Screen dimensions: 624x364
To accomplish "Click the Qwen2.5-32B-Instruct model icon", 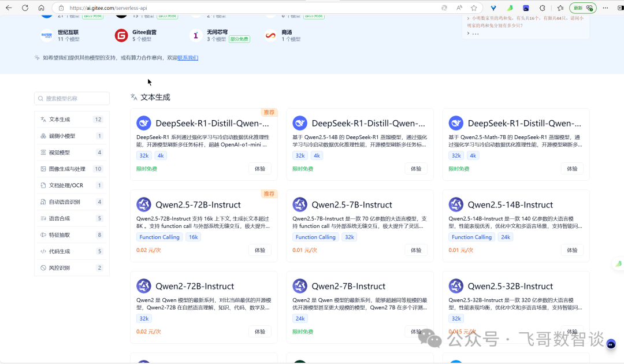I will click(x=456, y=286).
